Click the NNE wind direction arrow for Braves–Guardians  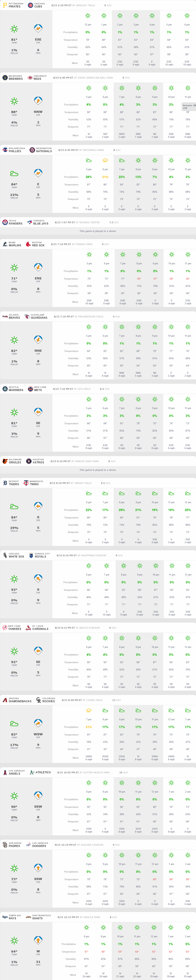38,340
